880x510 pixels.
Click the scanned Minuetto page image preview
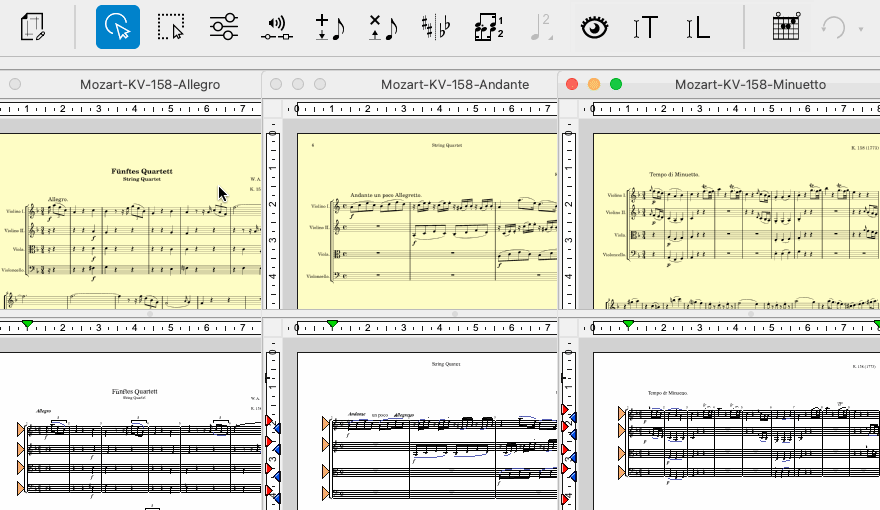(x=736, y=221)
